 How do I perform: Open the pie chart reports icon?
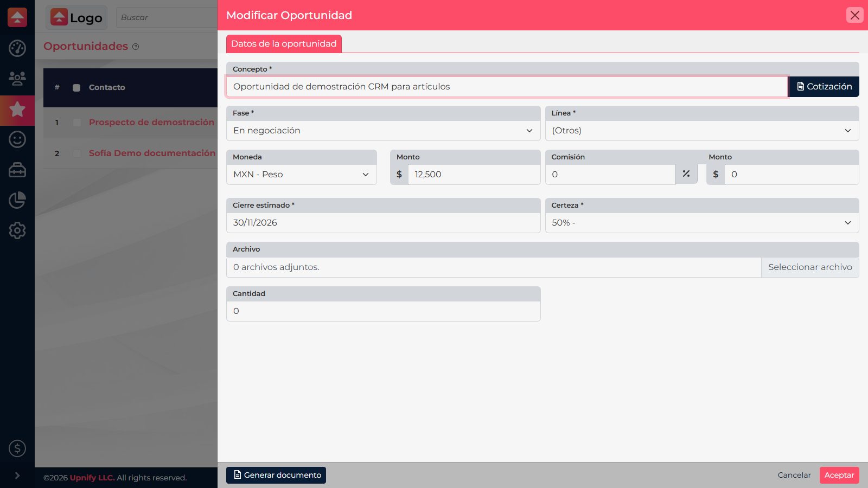pyautogui.click(x=17, y=200)
